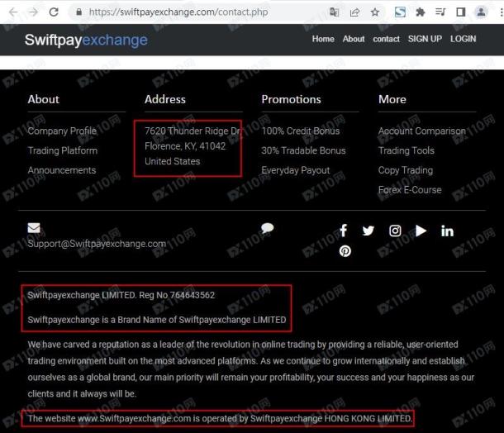Click LOGIN in navigation

(x=463, y=39)
